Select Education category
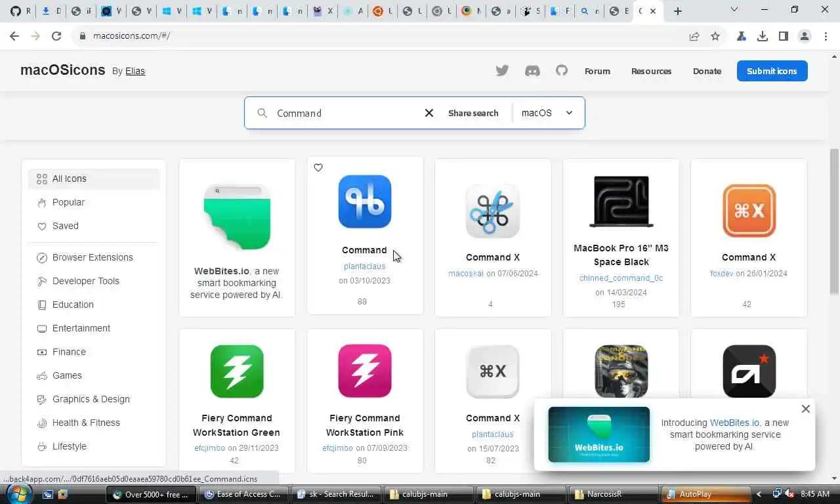Screen dimensions: 840x504 [94, 304]
